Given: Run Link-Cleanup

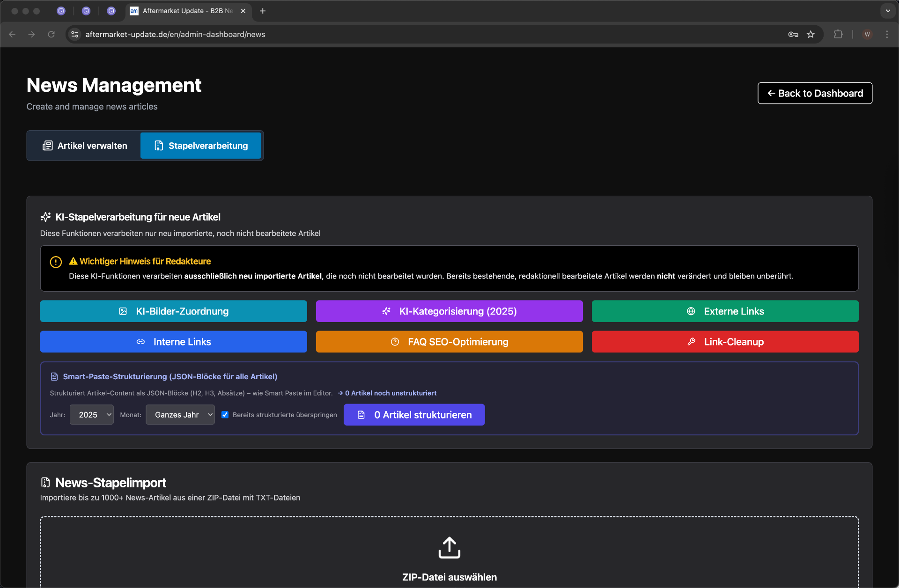Looking at the screenshot, I should (725, 342).
